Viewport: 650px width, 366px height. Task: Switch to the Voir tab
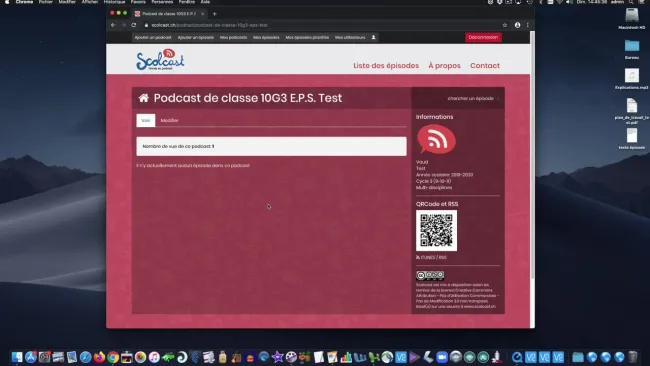coord(146,120)
